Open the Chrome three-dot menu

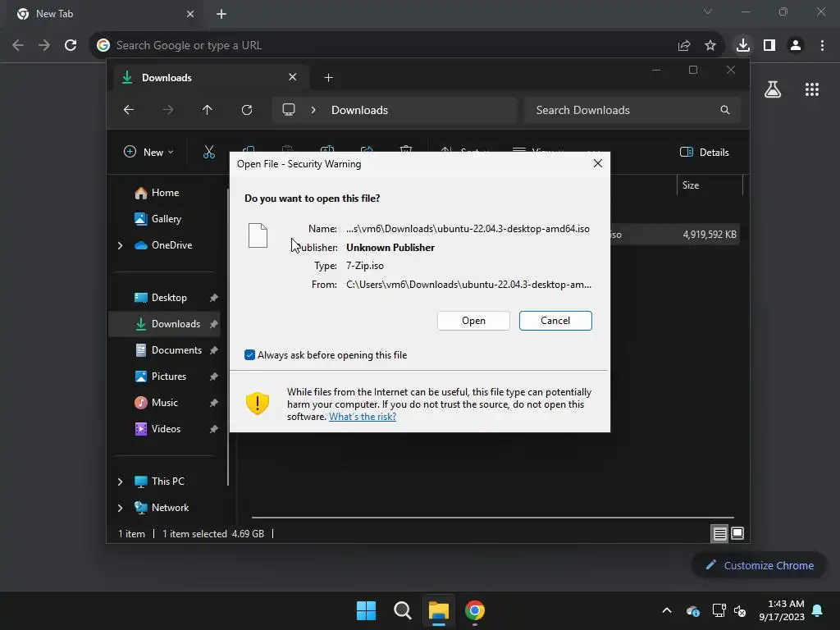point(822,45)
